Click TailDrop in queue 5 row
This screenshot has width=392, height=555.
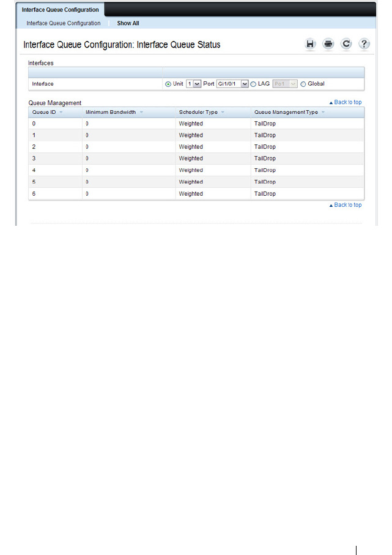[265, 182]
